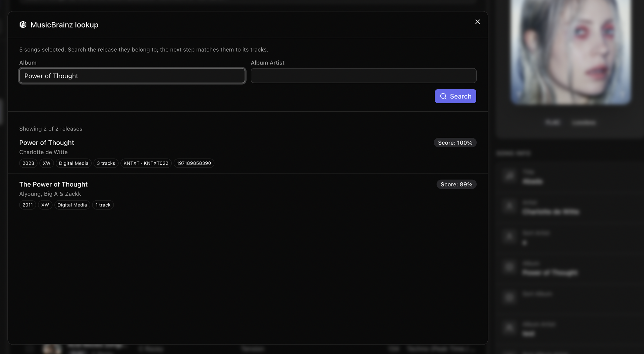Click Digital Media tag on 2011 release
The height and width of the screenshot is (354, 644).
click(x=72, y=205)
